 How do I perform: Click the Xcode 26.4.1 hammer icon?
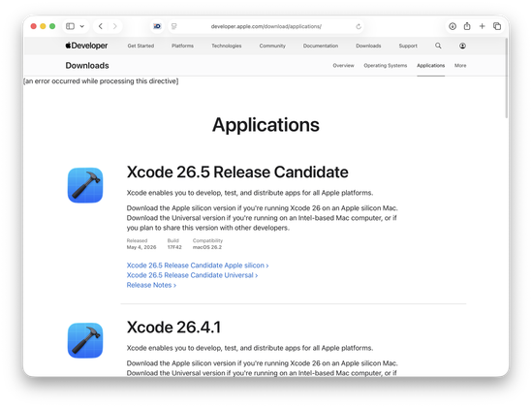[x=85, y=340]
